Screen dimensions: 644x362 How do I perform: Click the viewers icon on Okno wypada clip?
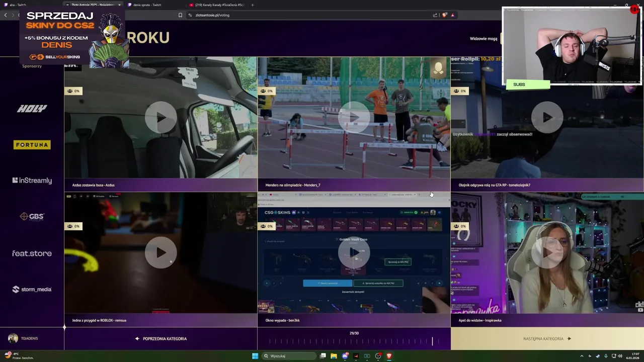(x=263, y=226)
